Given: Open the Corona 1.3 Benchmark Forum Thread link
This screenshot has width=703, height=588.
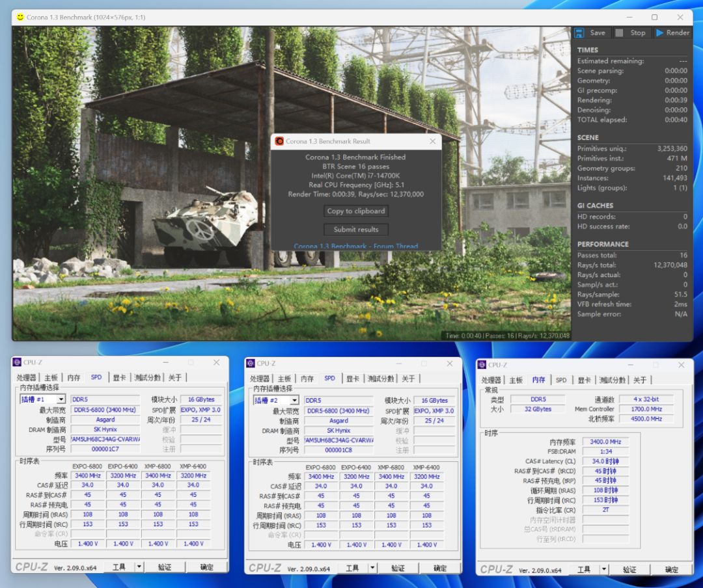Looking at the screenshot, I should tap(356, 246).
